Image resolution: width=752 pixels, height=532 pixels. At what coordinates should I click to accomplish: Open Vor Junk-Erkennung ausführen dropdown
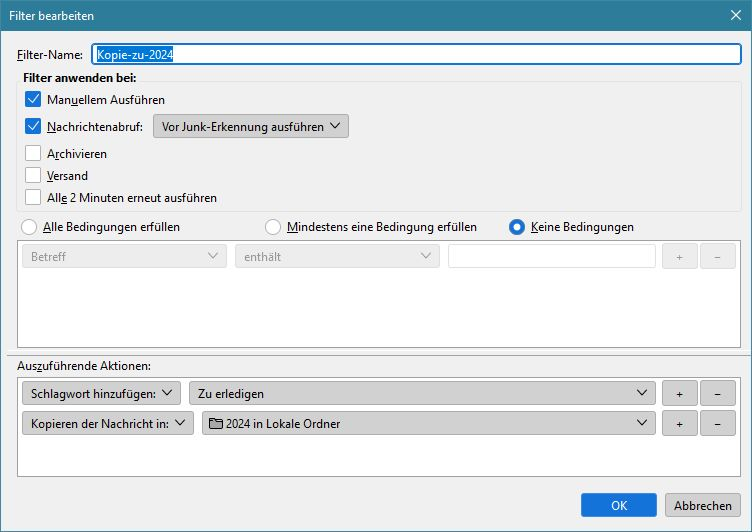coord(251,126)
